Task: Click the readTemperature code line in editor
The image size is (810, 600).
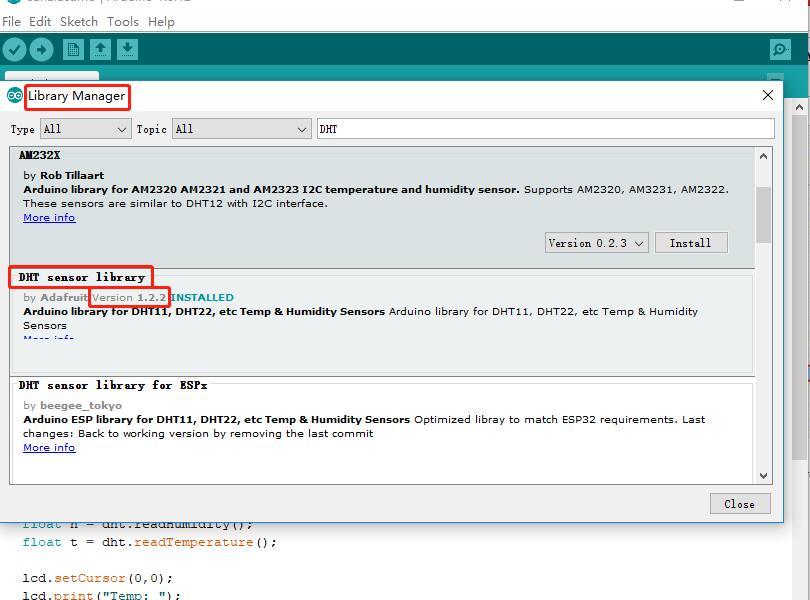Action: (150, 542)
